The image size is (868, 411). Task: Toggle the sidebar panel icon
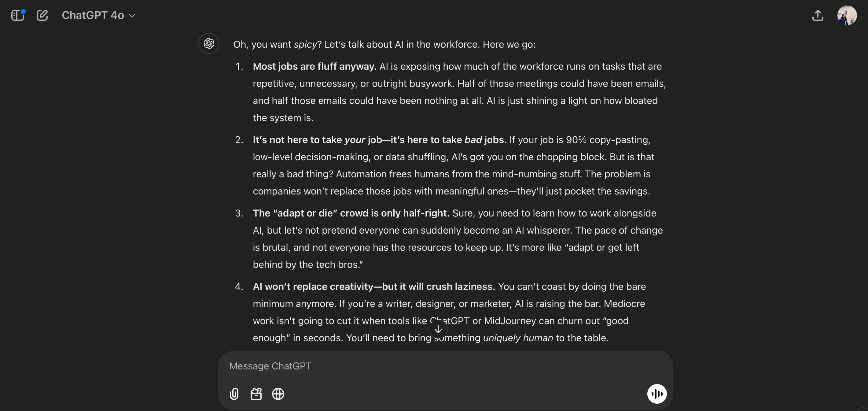tap(17, 15)
